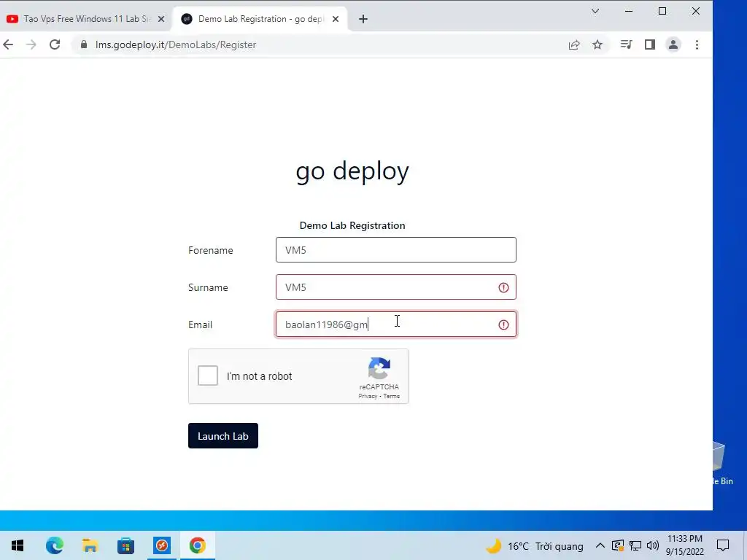Open the Chrome three-dot menu

pyautogui.click(x=697, y=44)
